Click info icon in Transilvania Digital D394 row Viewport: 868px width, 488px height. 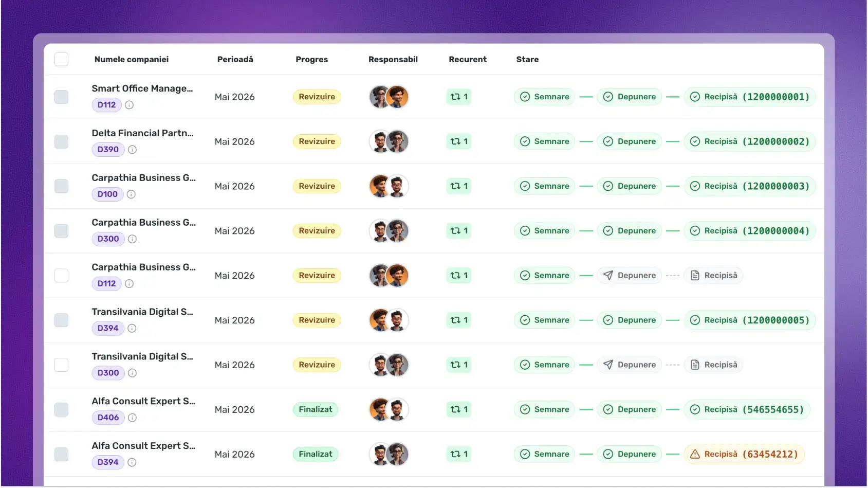coord(132,328)
